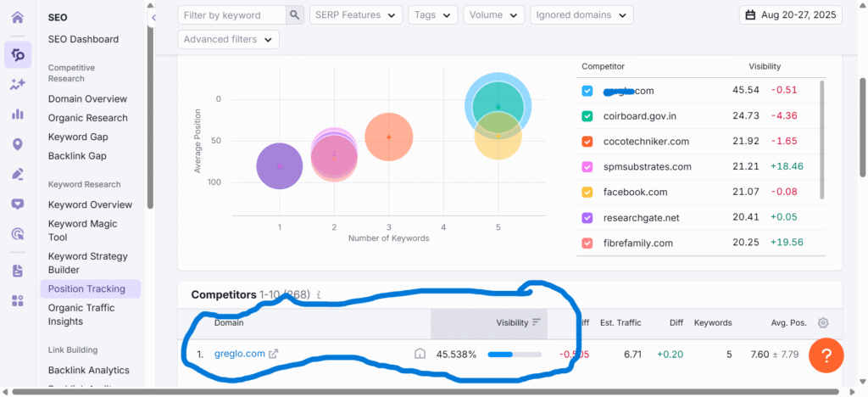Screen dimensions: 868x397
Task: Expand the SERP Features dropdown
Action: point(356,15)
